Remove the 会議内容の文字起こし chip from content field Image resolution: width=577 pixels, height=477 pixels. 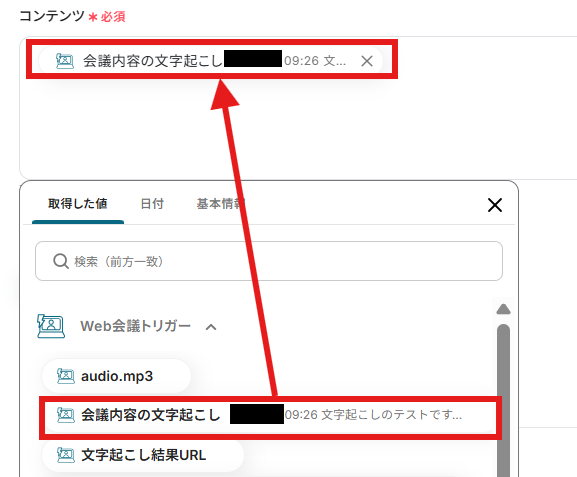(x=367, y=61)
